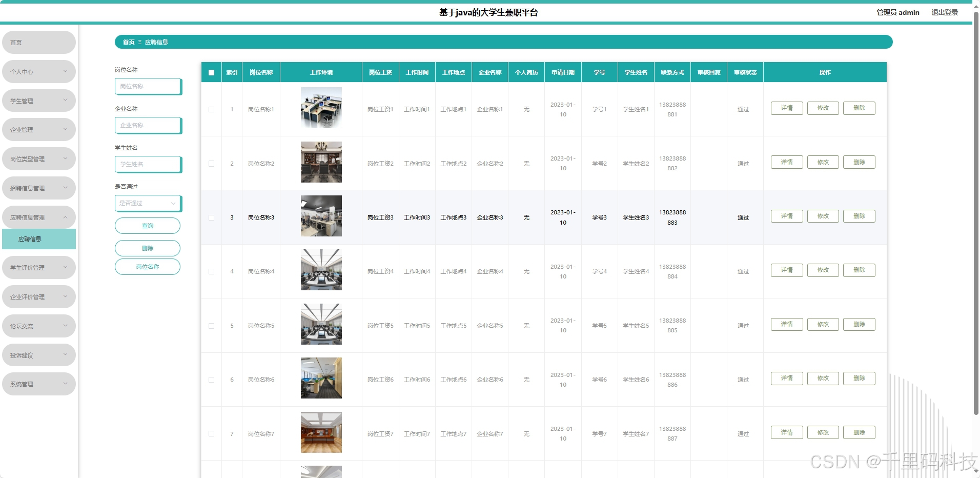Check the row checkbox for 岗位名称5
The height and width of the screenshot is (478, 980).
(x=211, y=326)
